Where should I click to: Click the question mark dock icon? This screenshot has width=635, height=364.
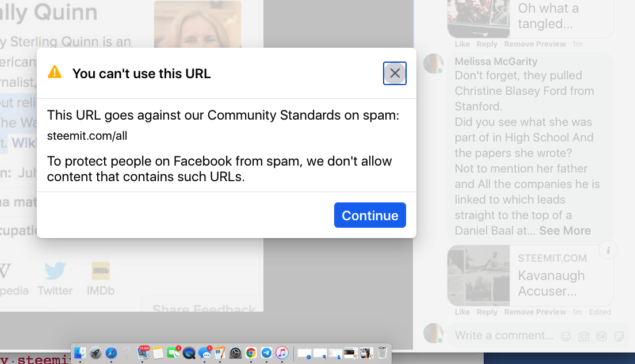tap(127, 352)
